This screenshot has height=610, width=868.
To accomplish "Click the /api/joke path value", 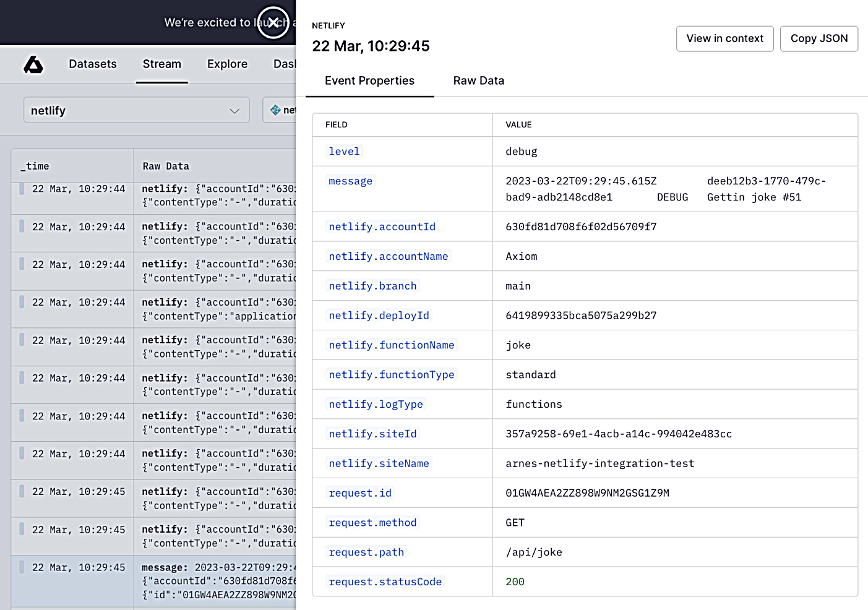I will [x=534, y=552].
